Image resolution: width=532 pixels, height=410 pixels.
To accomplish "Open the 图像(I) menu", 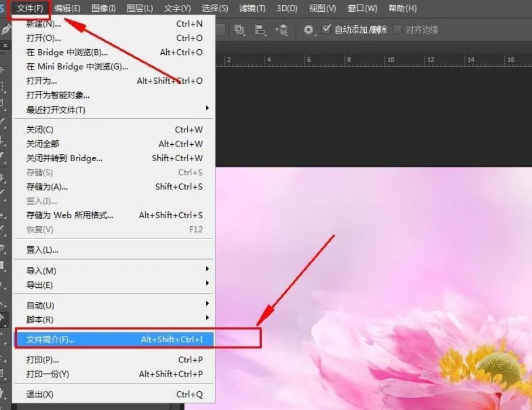I will point(103,8).
